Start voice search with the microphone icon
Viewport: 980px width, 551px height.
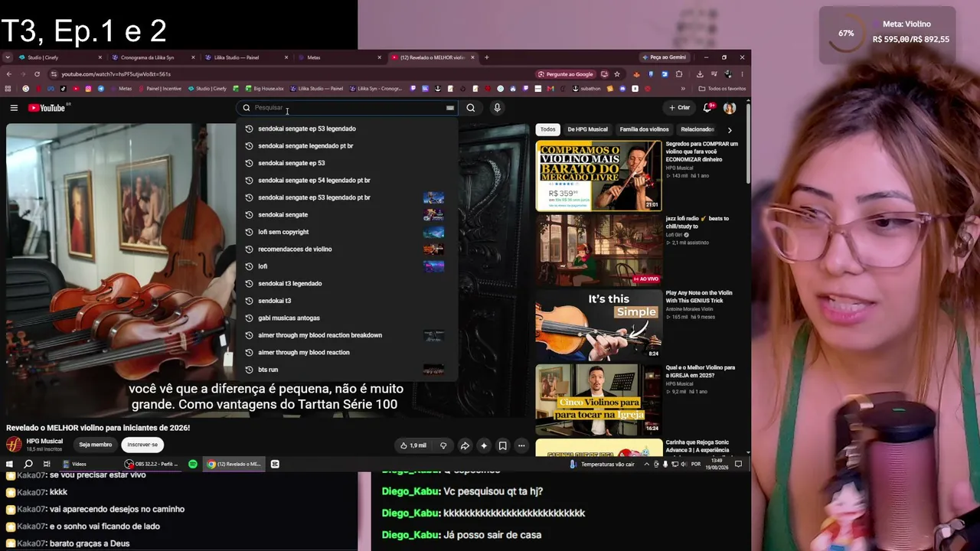tap(497, 108)
